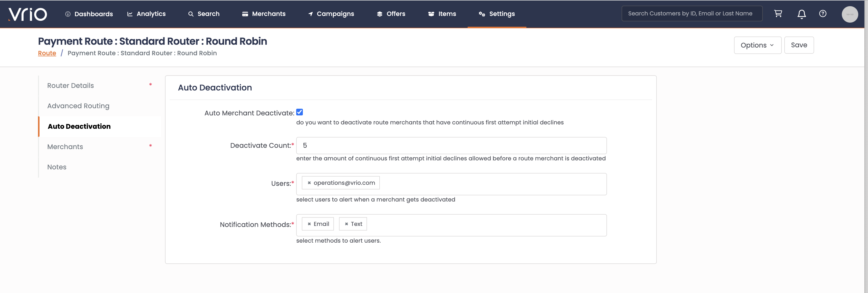This screenshot has height=293, width=868.
Task: Remove the Text notification method
Action: 346,224
